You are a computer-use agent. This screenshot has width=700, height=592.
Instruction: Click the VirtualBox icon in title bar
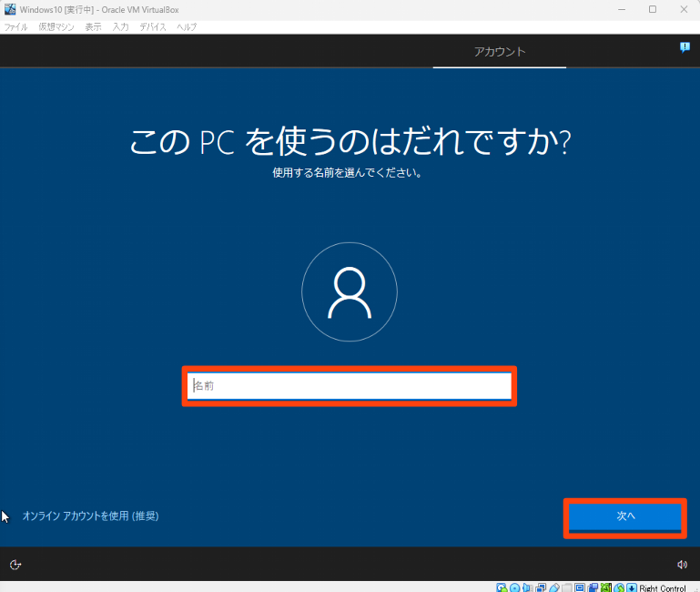(x=10, y=9)
